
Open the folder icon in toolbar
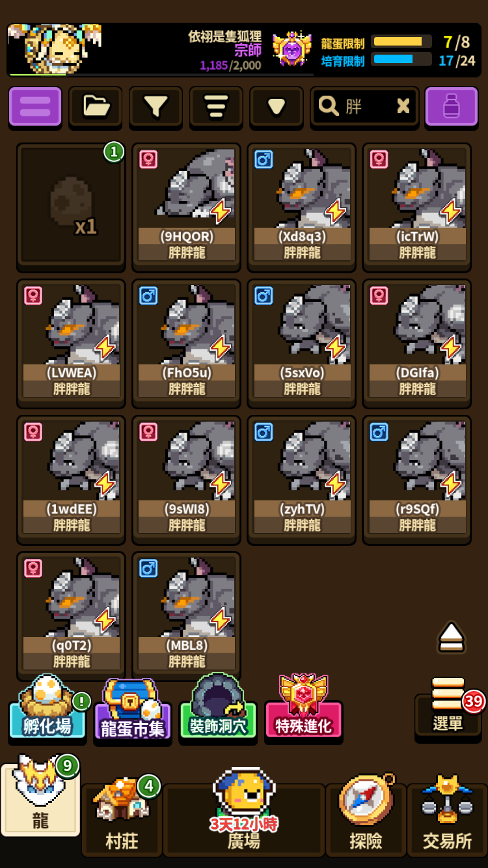[x=96, y=106]
